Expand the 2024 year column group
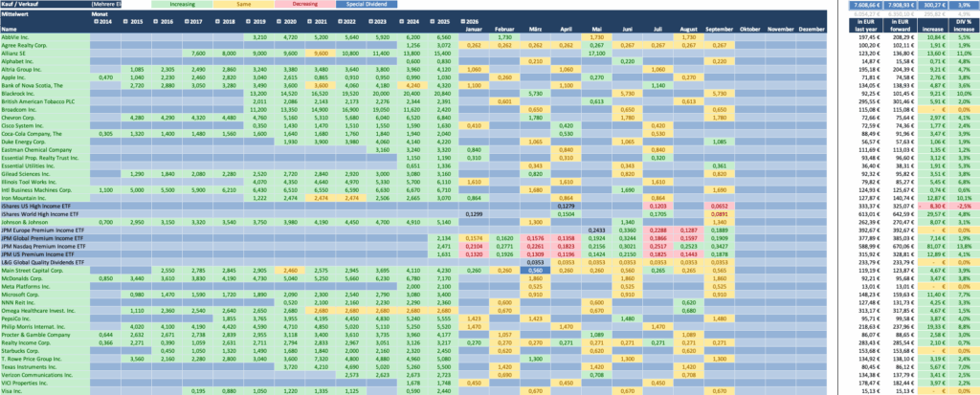980x395 pixels. click(x=402, y=21)
